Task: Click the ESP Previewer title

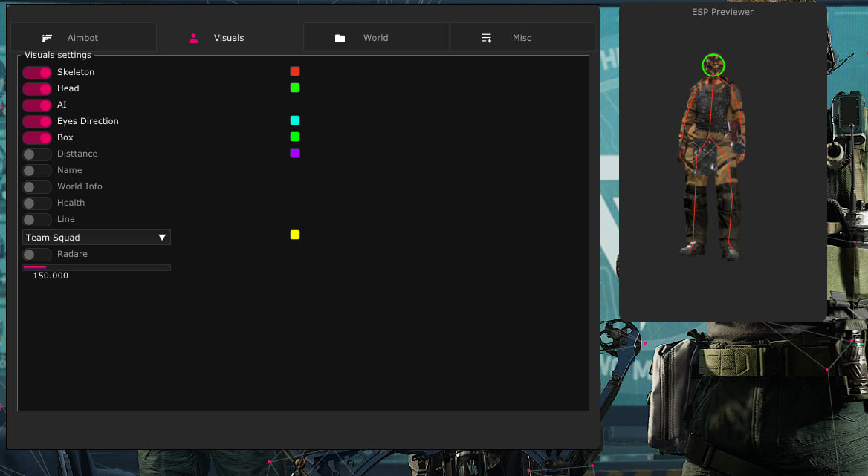Action: pyautogui.click(x=722, y=12)
